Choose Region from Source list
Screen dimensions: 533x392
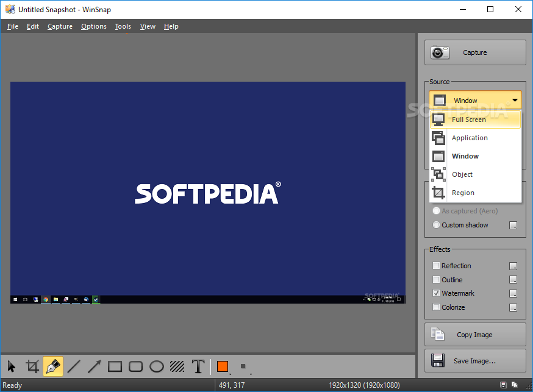coord(475,193)
